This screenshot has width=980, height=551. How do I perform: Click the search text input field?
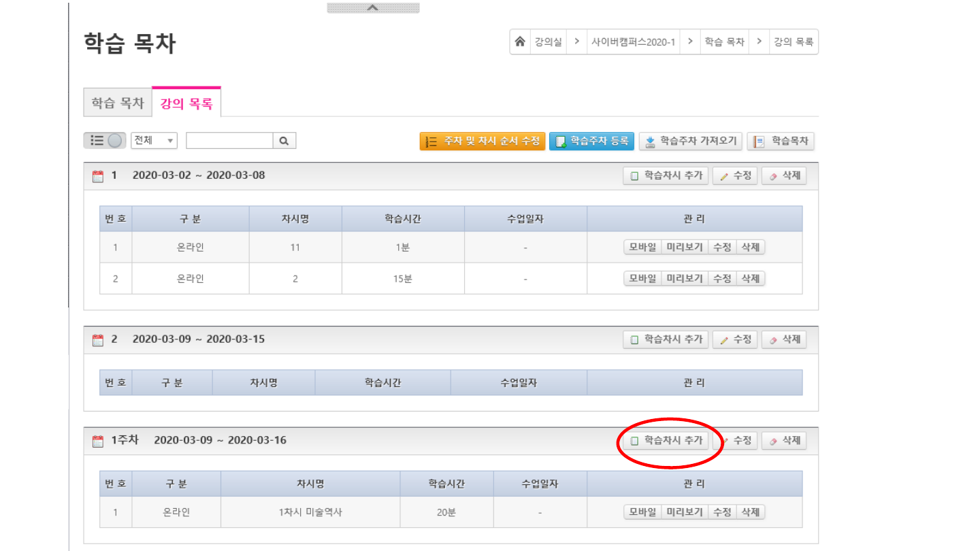(229, 141)
